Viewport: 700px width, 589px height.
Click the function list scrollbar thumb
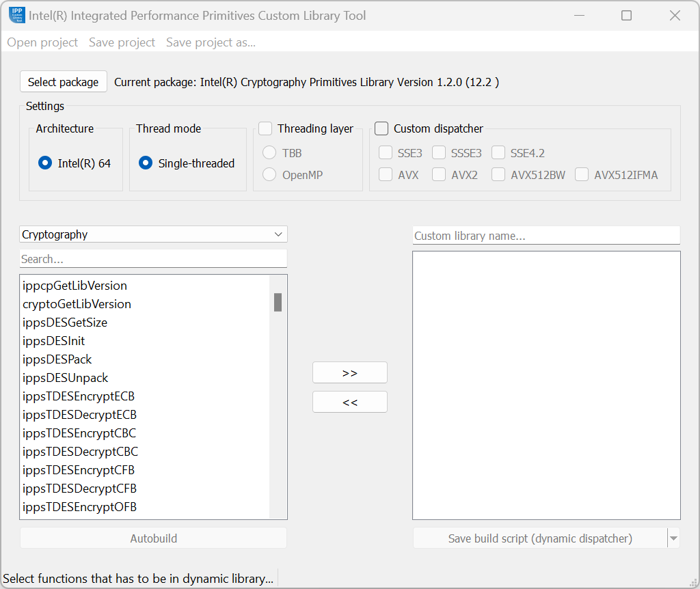click(x=278, y=302)
